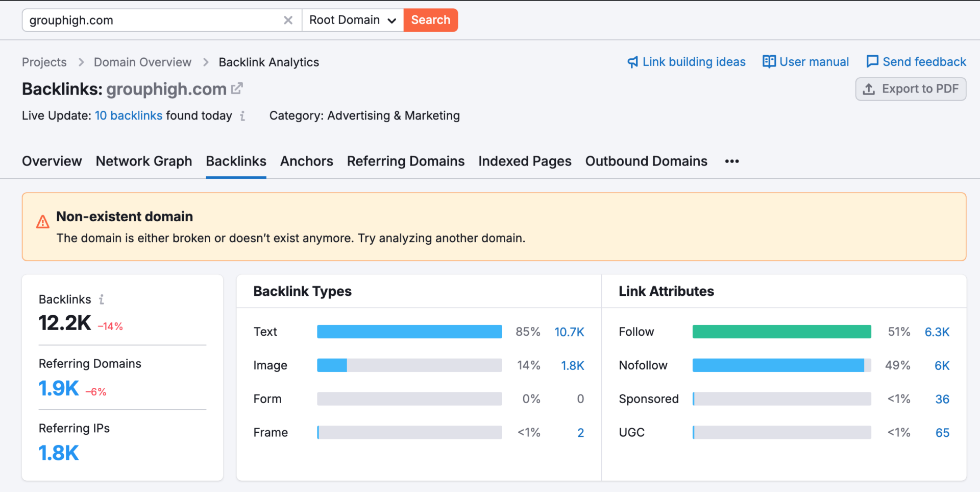Click the chevron after Domain Overview breadcrumb
This screenshot has height=492, width=980.
point(206,62)
